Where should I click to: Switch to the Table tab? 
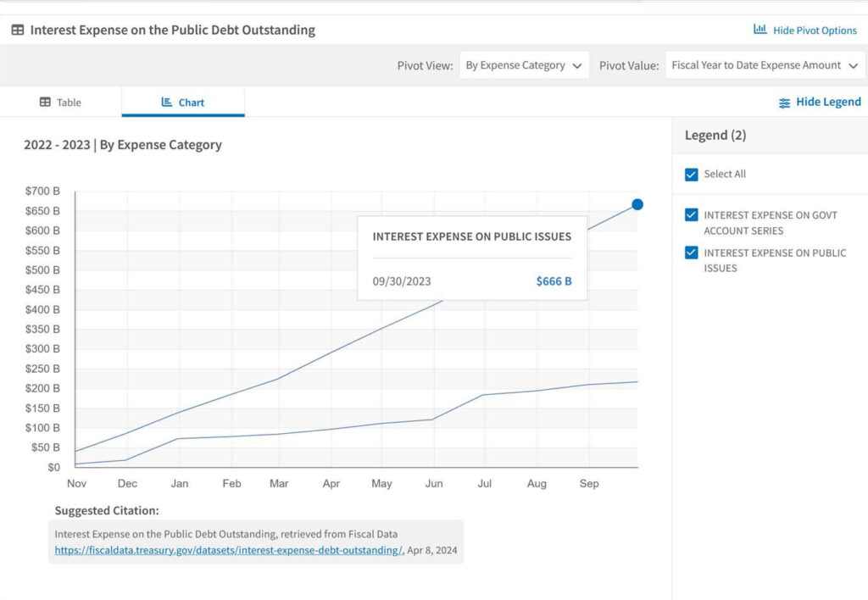coord(61,103)
